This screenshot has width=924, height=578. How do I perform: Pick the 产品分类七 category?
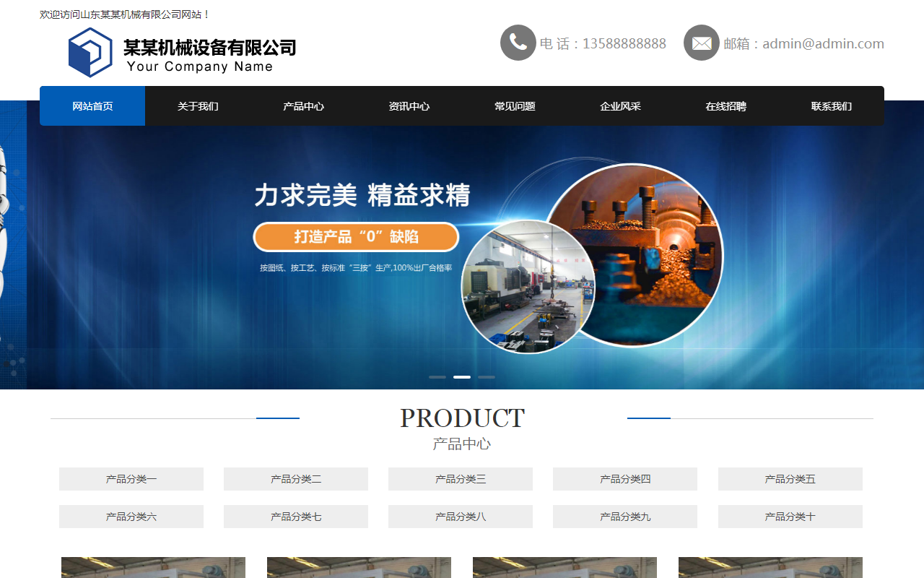pos(296,517)
